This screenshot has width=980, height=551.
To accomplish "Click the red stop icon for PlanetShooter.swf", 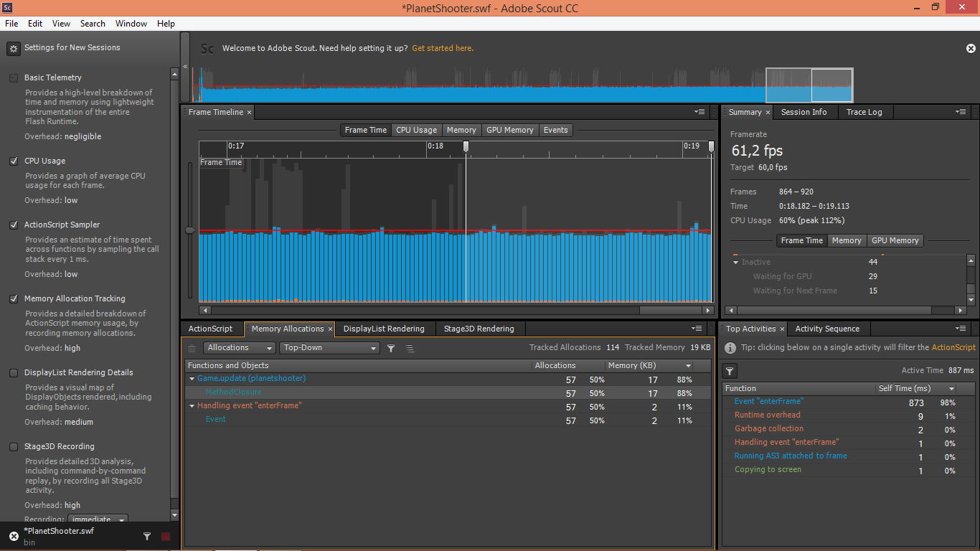I will 166,536.
